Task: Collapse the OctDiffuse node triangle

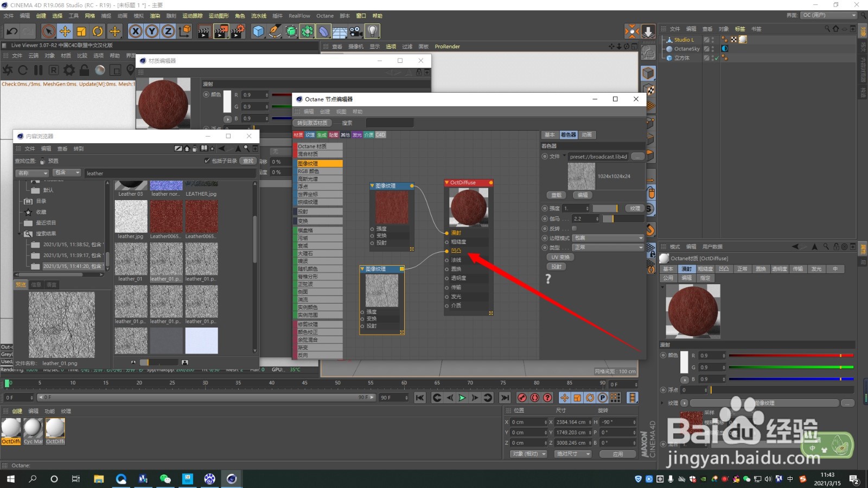Action: 446,183
